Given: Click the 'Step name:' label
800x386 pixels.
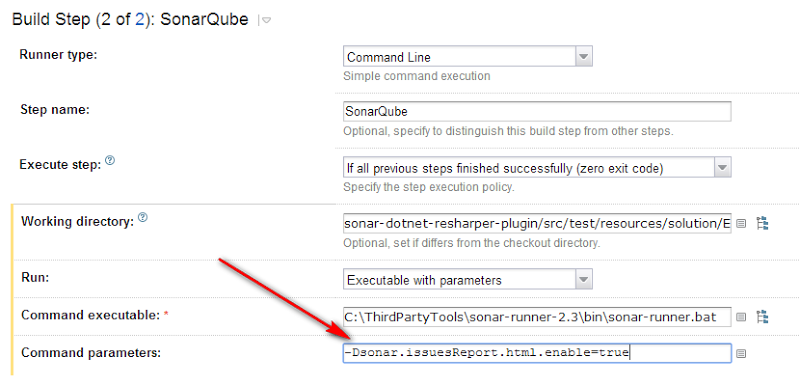Looking at the screenshot, I should pyautogui.click(x=55, y=109).
